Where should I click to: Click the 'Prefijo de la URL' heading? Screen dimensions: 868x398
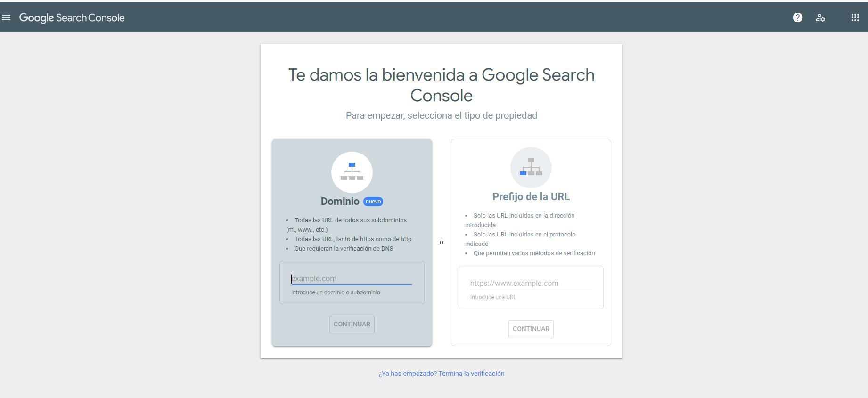click(x=531, y=197)
